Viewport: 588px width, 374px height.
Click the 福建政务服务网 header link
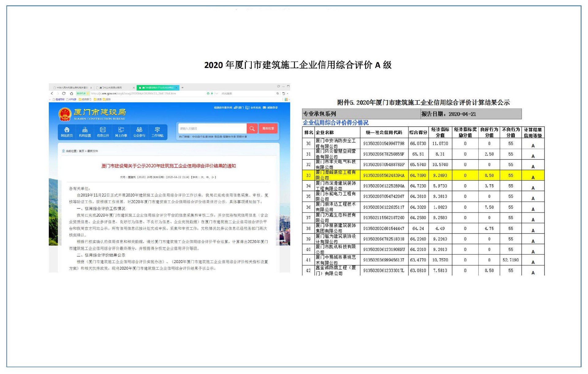223,107
